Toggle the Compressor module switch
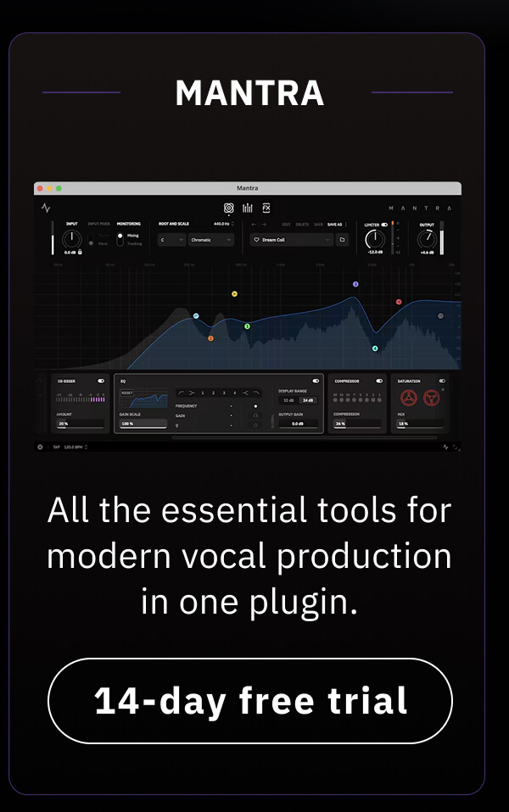The image size is (509, 812). coord(379,381)
